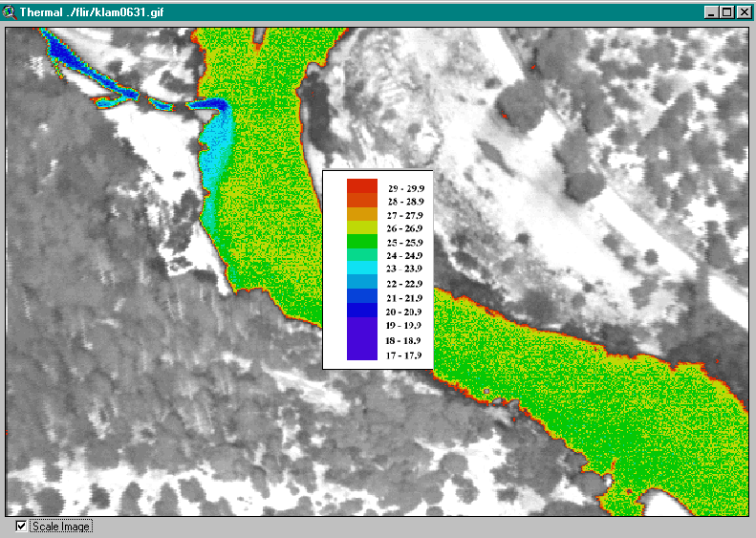
Task: Open the window system menu icon
Action: click(x=10, y=12)
